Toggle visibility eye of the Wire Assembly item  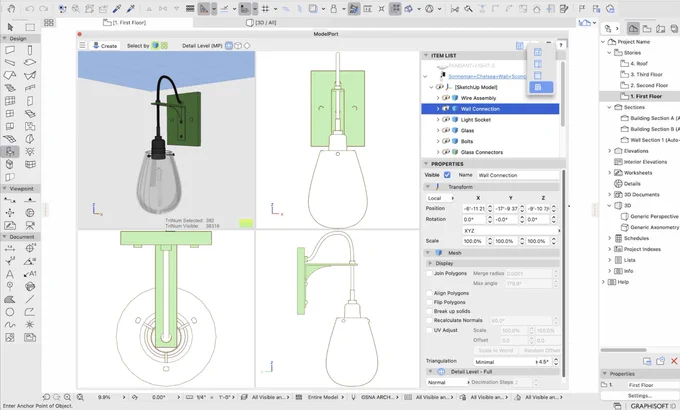pos(445,98)
